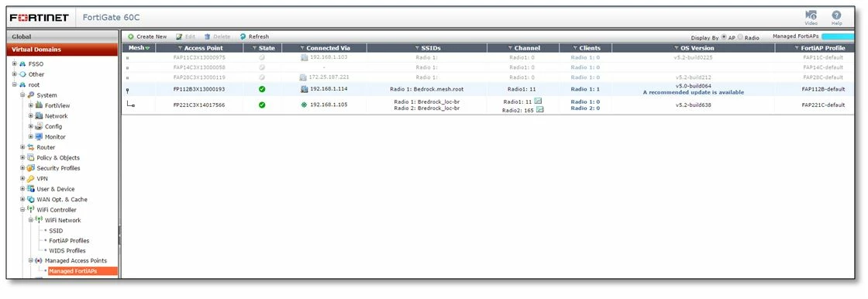Open Config under System tree
Screen dimensions: 868x299
click(x=53, y=126)
